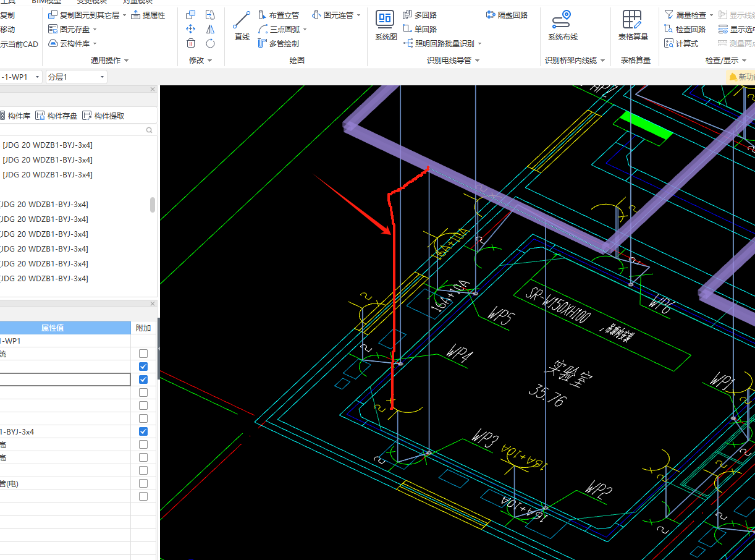Open the 表格算量 table quantity tool

pos(633,26)
